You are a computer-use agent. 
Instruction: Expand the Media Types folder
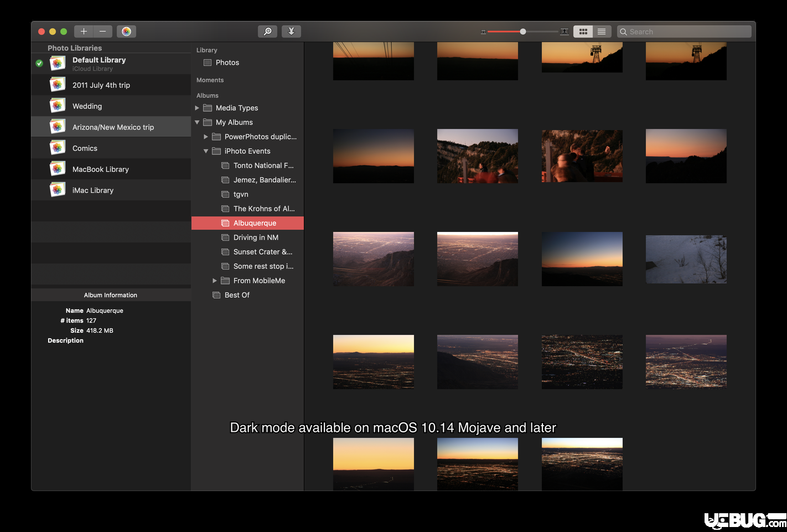pos(197,108)
